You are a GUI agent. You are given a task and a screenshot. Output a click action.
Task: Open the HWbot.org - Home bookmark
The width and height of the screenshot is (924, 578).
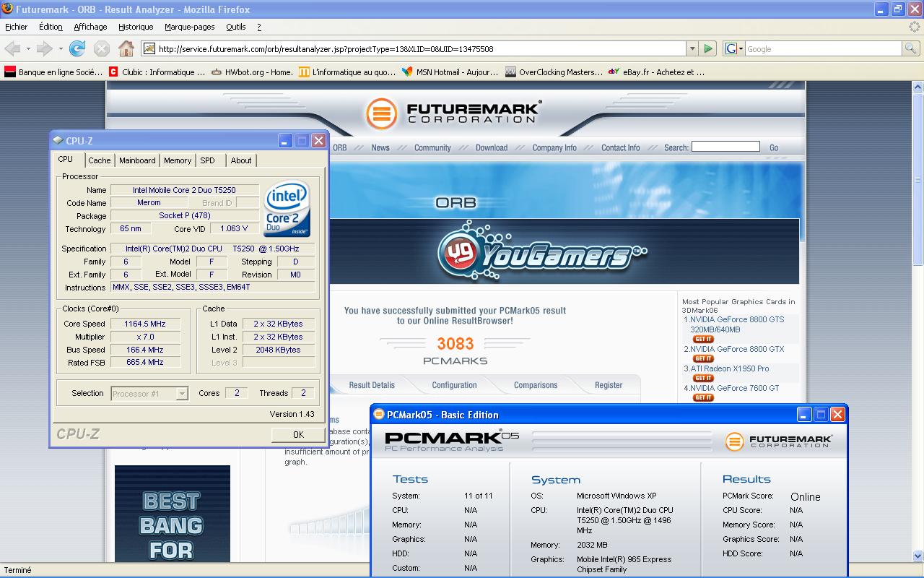pos(252,72)
